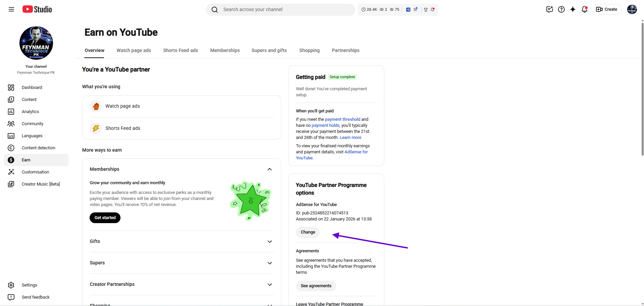644x306 pixels.
Task: Click the four-point sparkle icon in header
Action: click(x=573, y=9)
